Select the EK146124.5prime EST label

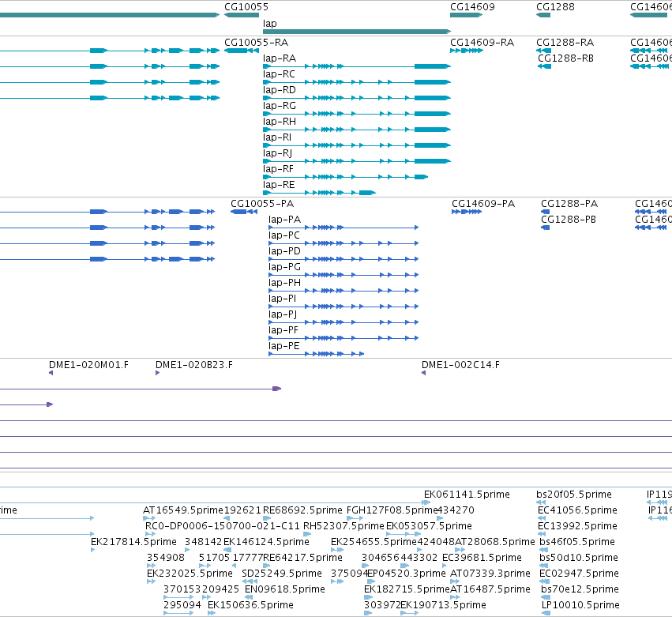click(x=266, y=542)
